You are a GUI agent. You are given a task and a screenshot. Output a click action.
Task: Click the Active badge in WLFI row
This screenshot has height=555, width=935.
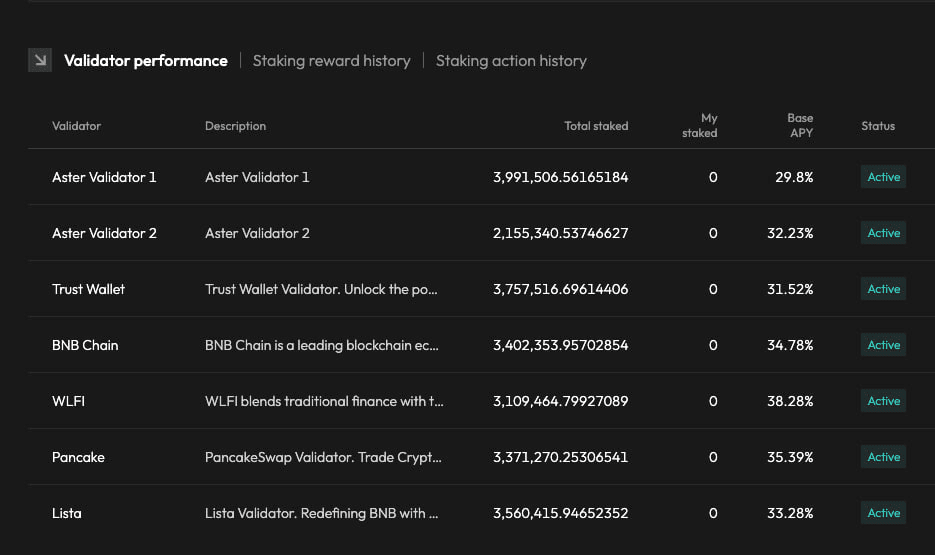coord(883,401)
